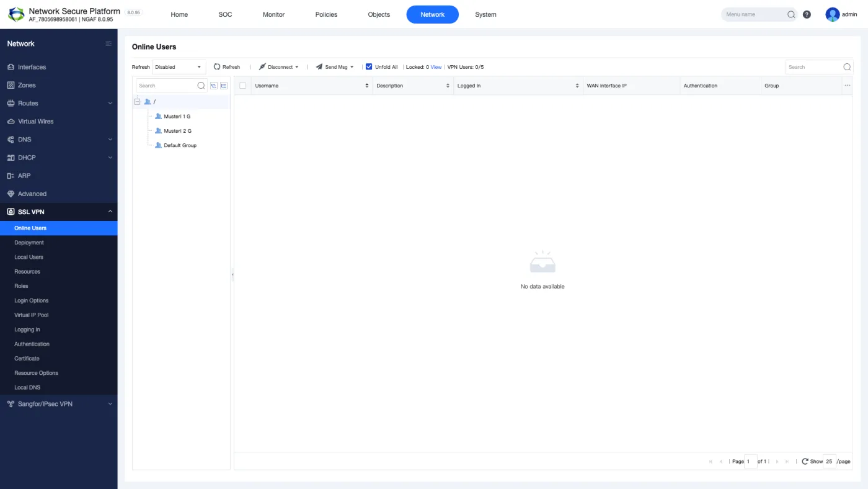Image resolution: width=868 pixels, height=489 pixels.
Task: Select the Musteri 1 G group
Action: pos(177,116)
